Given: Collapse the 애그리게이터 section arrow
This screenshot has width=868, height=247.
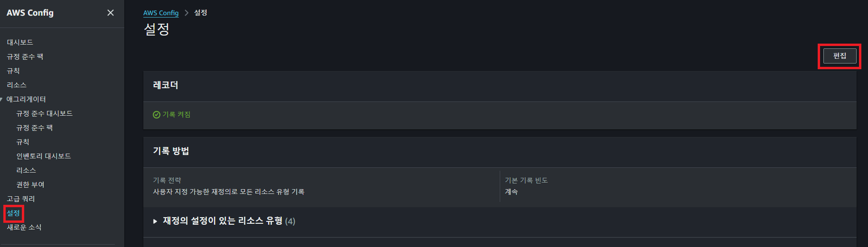Looking at the screenshot, I should [2, 100].
